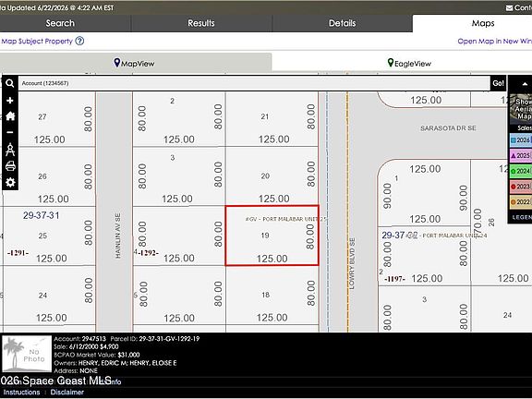Open the Results tab
The image size is (532, 399).
(201, 23)
